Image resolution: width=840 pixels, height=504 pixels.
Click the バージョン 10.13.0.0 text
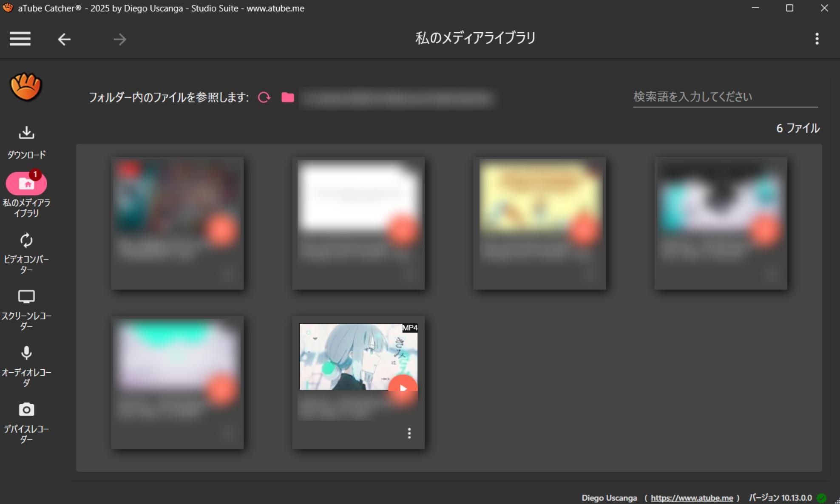pos(780,498)
